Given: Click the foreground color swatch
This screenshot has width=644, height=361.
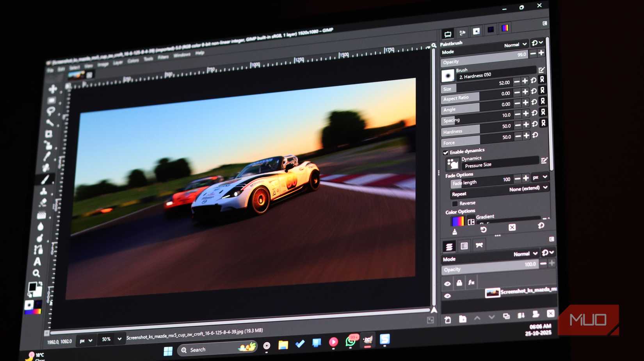Looking at the screenshot, I should coord(32,287).
